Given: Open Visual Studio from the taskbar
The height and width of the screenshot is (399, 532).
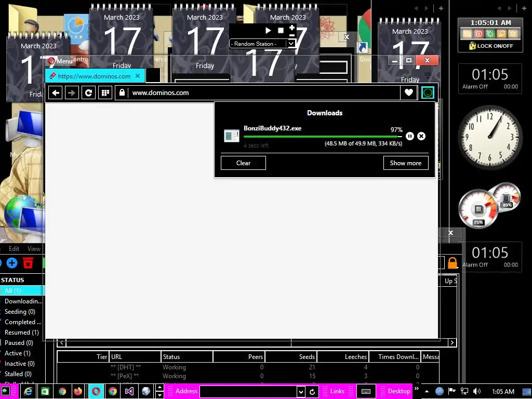Looking at the screenshot, I should [129, 391].
